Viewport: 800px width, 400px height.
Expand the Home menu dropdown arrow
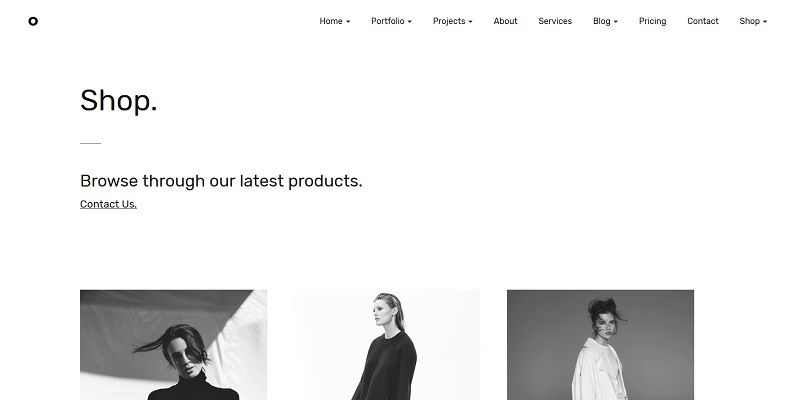tap(348, 22)
